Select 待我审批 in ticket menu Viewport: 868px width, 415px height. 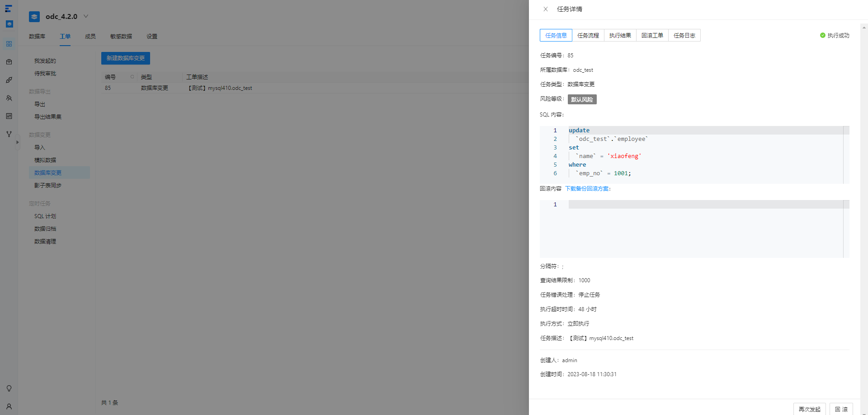(x=45, y=74)
